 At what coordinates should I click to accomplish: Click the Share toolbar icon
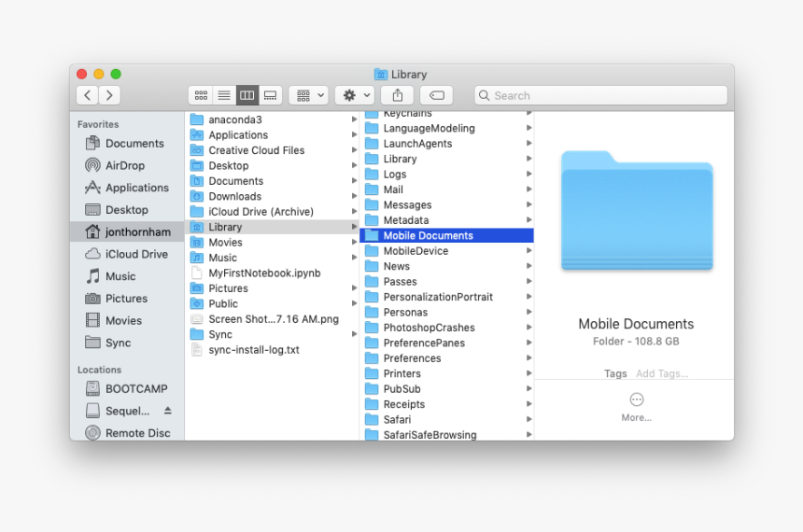click(398, 95)
